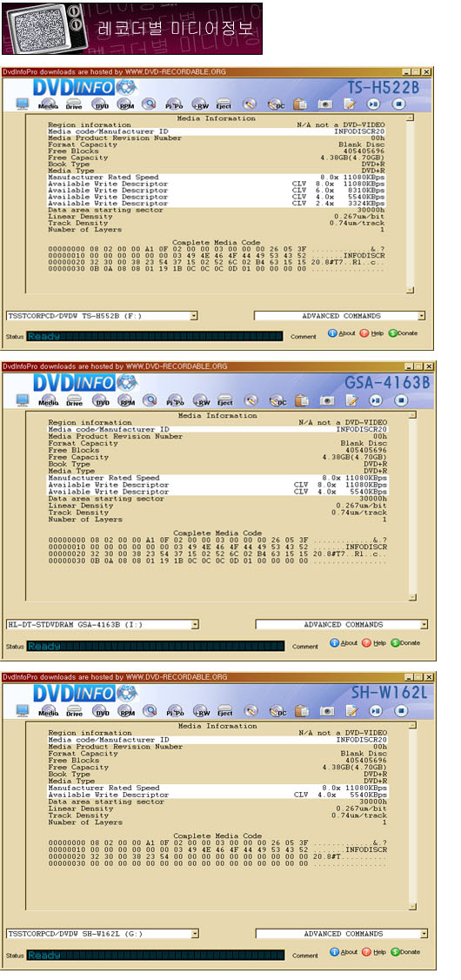Run the PiPo scan in the TS-H522B window
Viewport: 461px width, 980px height.
174,104
